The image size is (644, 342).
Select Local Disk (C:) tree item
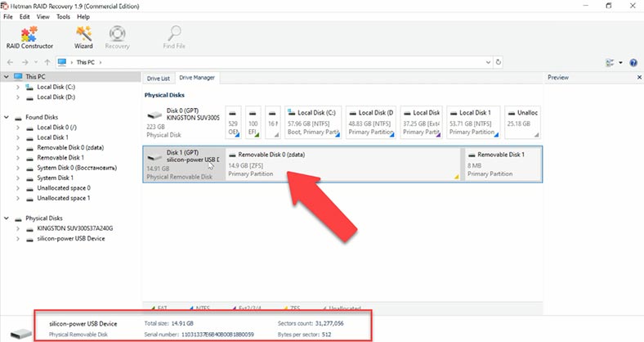[56, 88]
